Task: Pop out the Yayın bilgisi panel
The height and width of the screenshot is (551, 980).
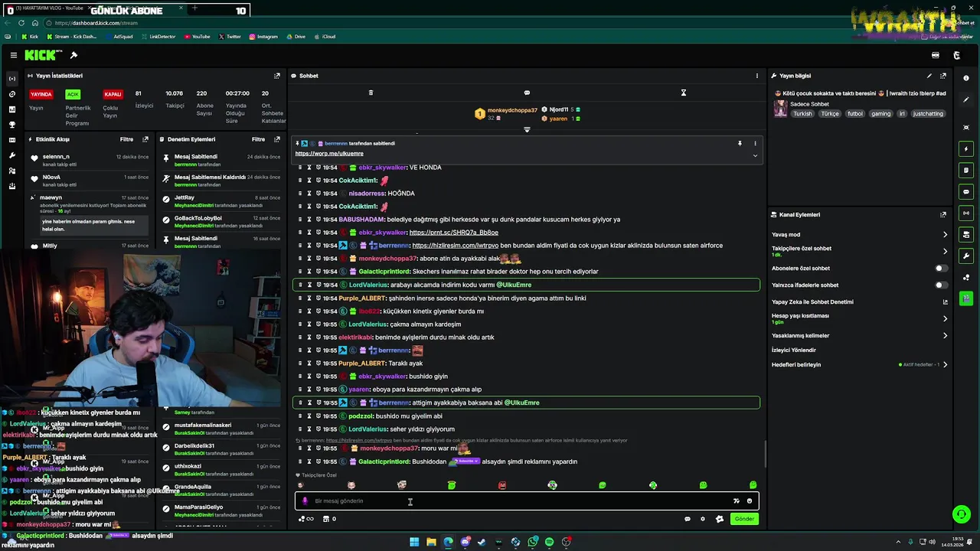Action: 943,76
